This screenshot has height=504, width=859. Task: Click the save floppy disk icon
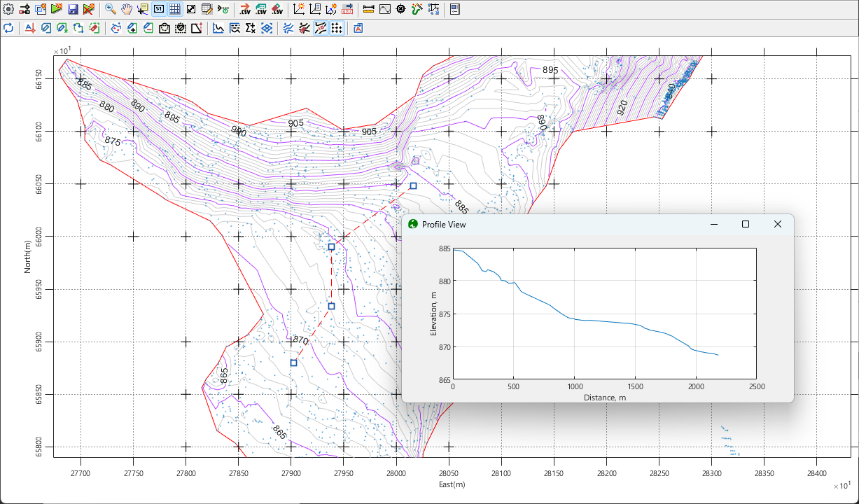(x=73, y=9)
